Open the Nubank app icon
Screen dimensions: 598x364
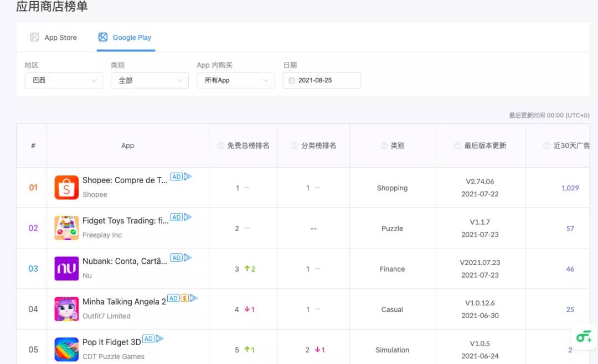point(66,268)
